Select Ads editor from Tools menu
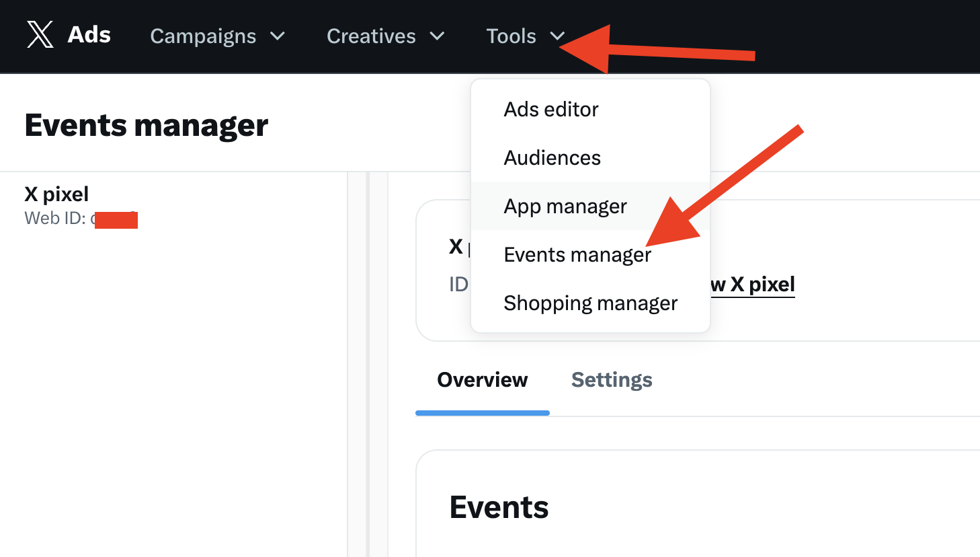The width and height of the screenshot is (980, 557). 590,109
